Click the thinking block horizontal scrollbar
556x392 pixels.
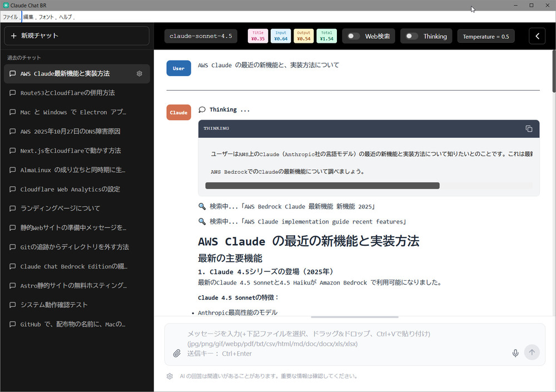(x=322, y=186)
